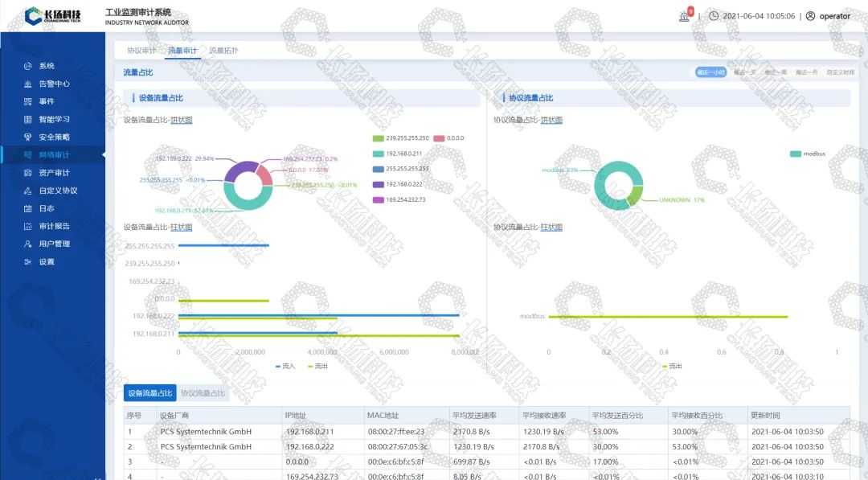Image resolution: width=868 pixels, height=480 pixels.
Task: Open the 流量拓扑 tab
Action: pyautogui.click(x=223, y=51)
